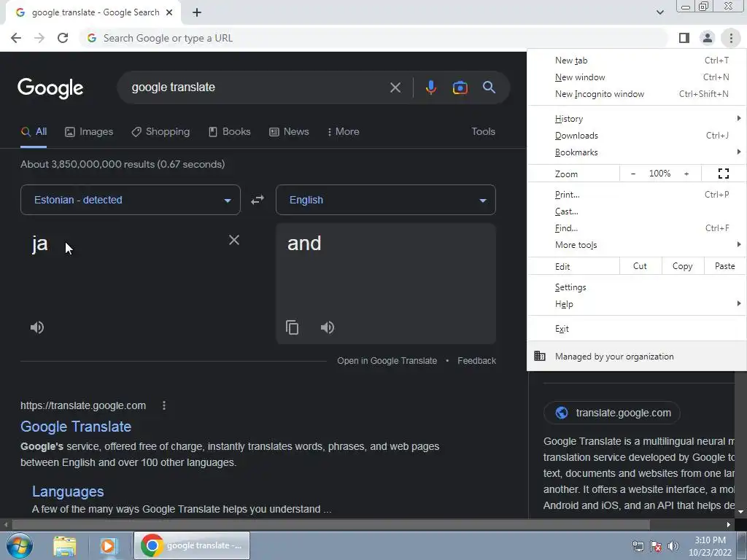Screen dimensions: 747x560
Task: Increase zoom with the plus button
Action: point(686,174)
